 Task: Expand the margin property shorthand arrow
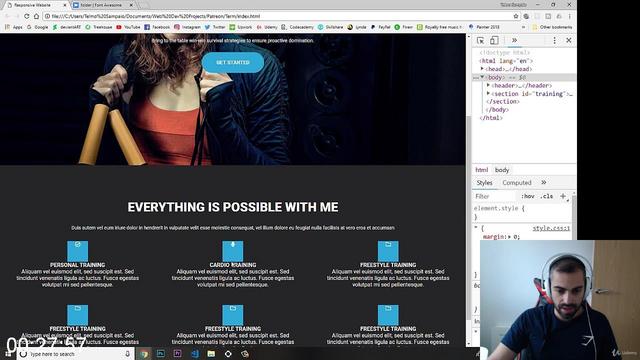click(510, 237)
